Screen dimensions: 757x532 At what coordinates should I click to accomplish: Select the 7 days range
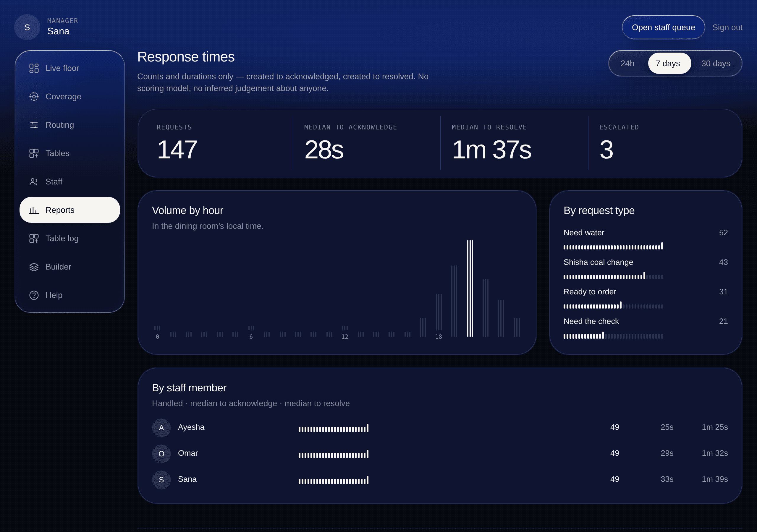click(x=669, y=63)
